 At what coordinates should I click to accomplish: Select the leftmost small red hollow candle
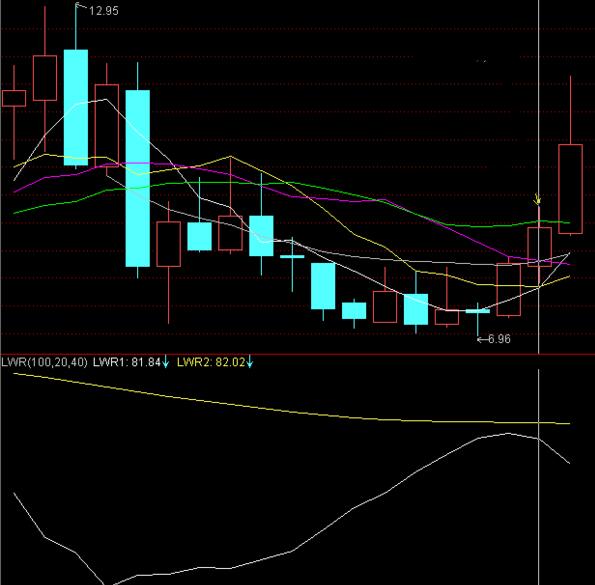click(14, 98)
